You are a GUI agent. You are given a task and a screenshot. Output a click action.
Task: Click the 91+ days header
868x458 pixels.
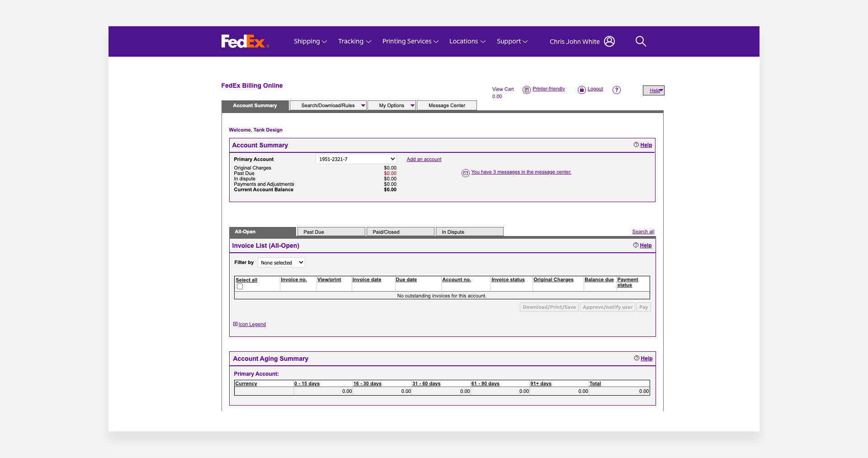541,383
